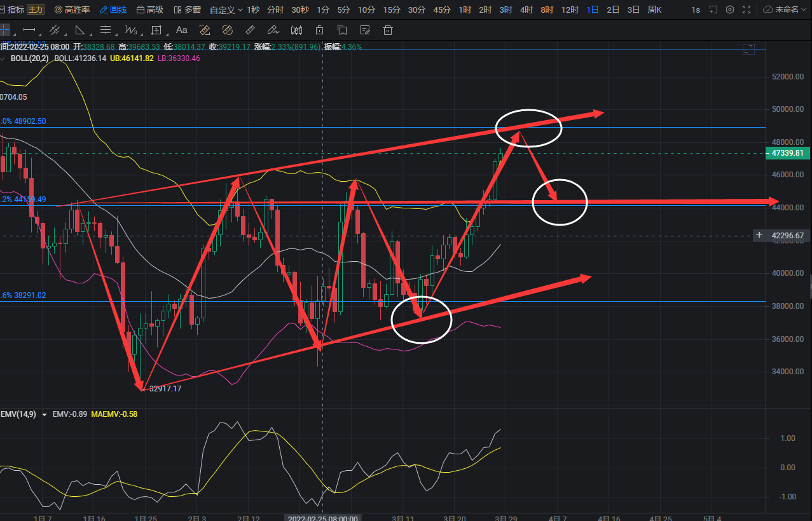The image size is (812, 521).
Task: Click the current price tag 47339.81
Action: pos(787,153)
